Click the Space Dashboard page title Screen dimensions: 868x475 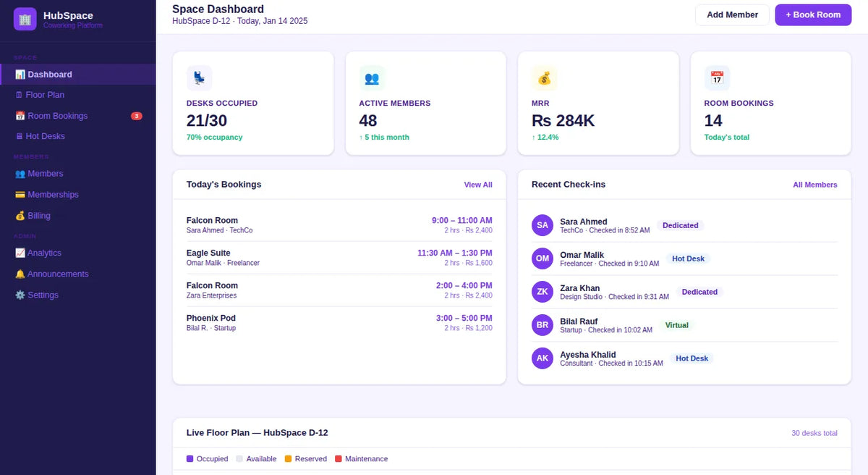coord(218,9)
